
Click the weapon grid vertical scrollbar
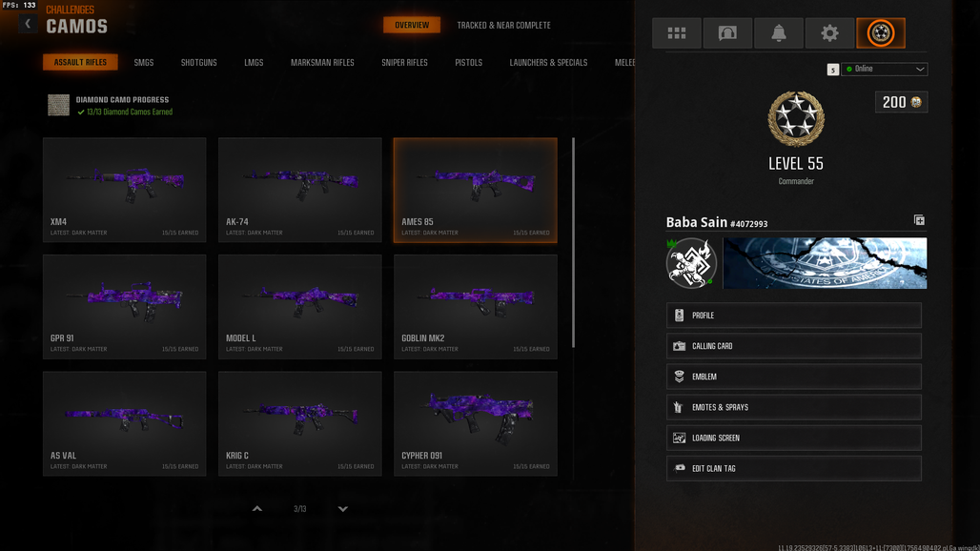tap(573, 243)
